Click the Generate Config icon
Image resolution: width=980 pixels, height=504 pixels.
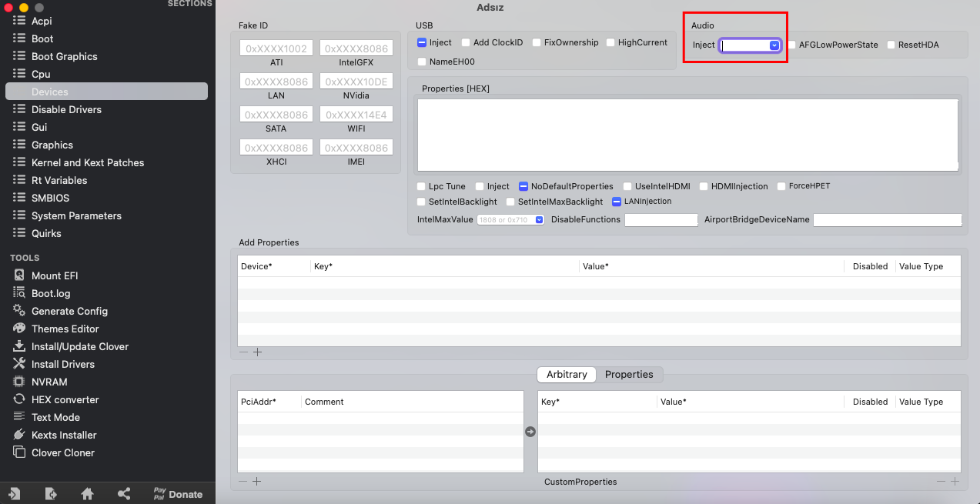[19, 311]
